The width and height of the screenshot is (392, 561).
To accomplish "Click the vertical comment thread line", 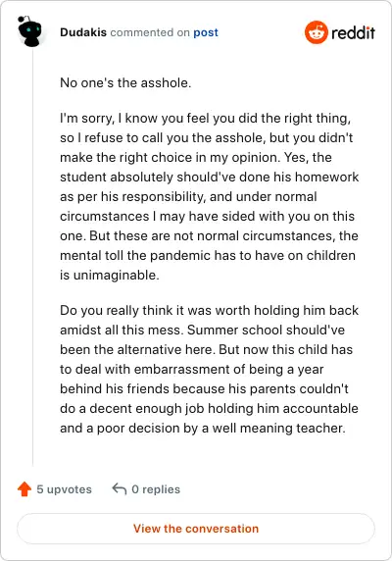I will (x=33, y=257).
